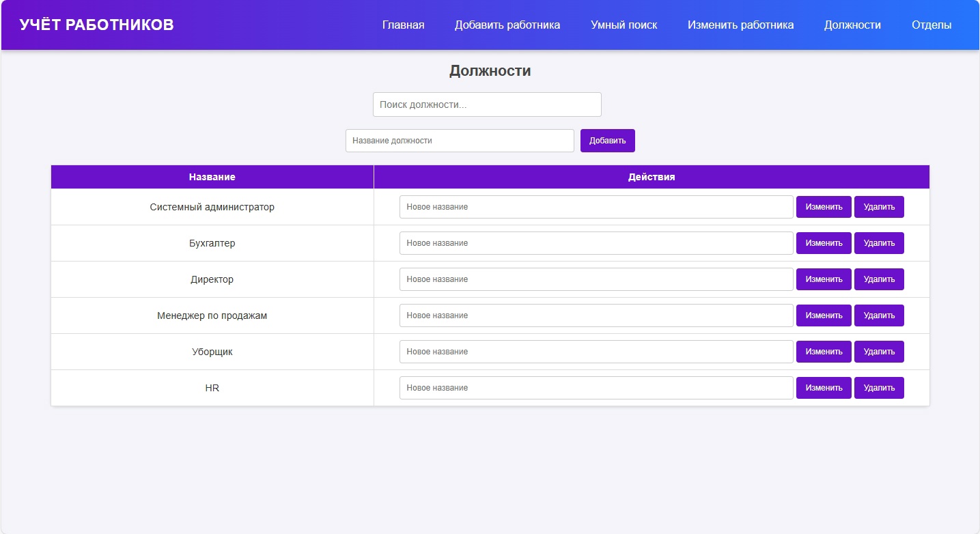Click Изменить in the HR row

pos(824,388)
